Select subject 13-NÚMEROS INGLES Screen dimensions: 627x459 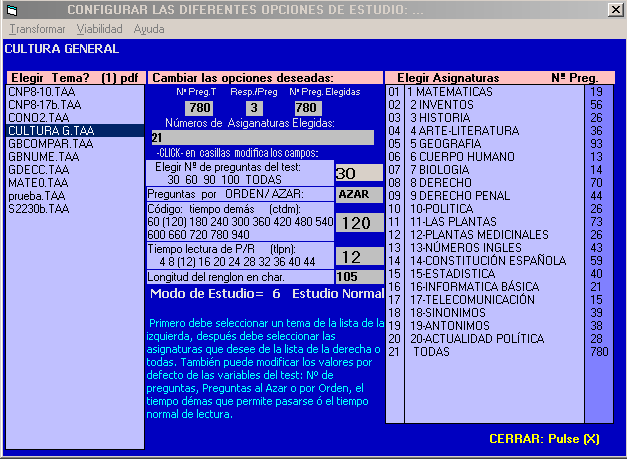click(494, 247)
